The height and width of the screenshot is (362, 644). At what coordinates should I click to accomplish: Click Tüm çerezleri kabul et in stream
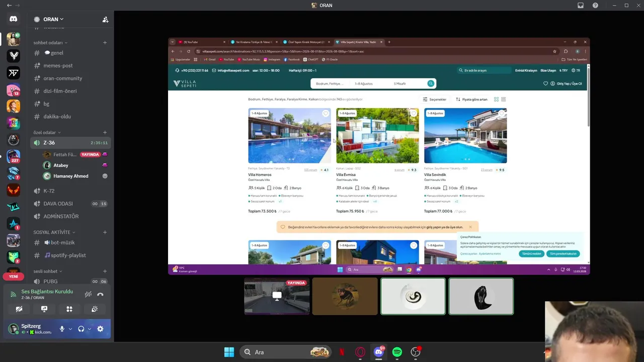563,254
